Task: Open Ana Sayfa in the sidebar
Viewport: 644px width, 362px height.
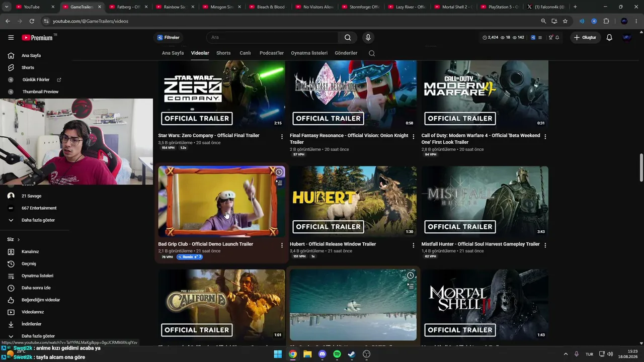Action: pyautogui.click(x=31, y=56)
